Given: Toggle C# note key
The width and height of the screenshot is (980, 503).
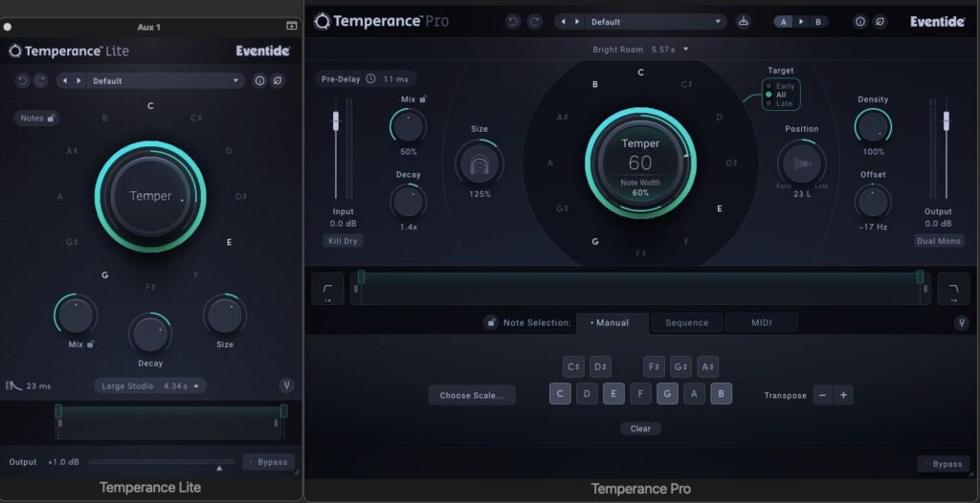Looking at the screenshot, I should pos(573,367).
